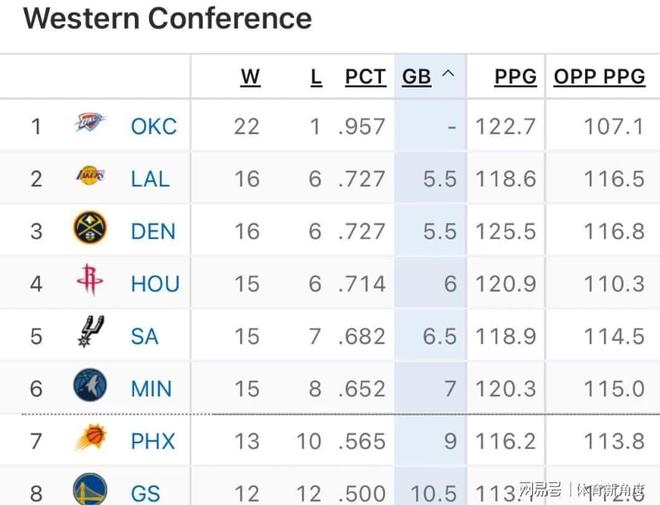The width and height of the screenshot is (660, 505).
Task: Toggle sort direction arrow beside GB
Action: (447, 76)
